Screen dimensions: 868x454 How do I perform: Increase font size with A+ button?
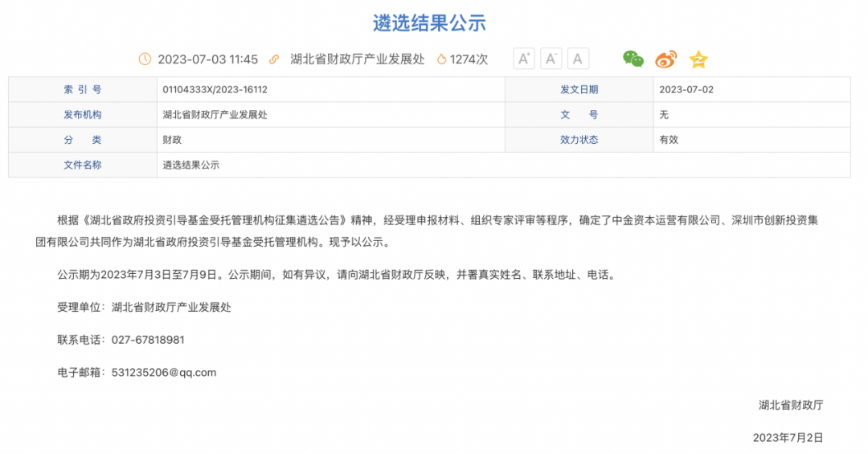(x=524, y=59)
